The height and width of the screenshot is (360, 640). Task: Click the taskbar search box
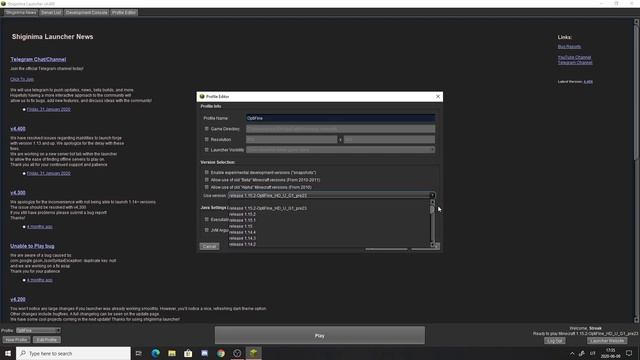(x=73, y=353)
